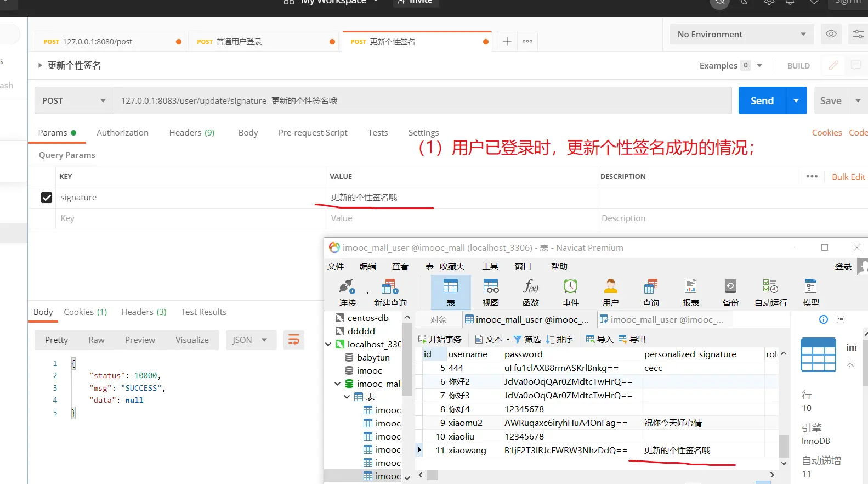Toggle response word wrap icon

294,340
